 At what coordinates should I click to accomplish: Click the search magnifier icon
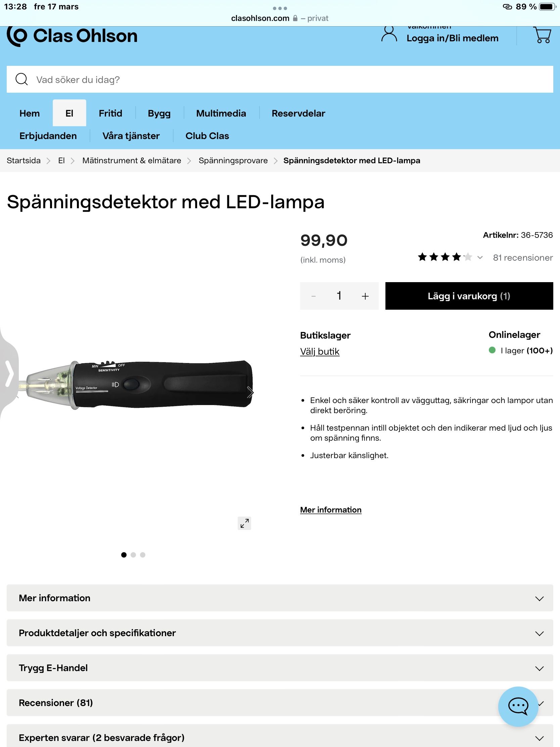tap(21, 79)
